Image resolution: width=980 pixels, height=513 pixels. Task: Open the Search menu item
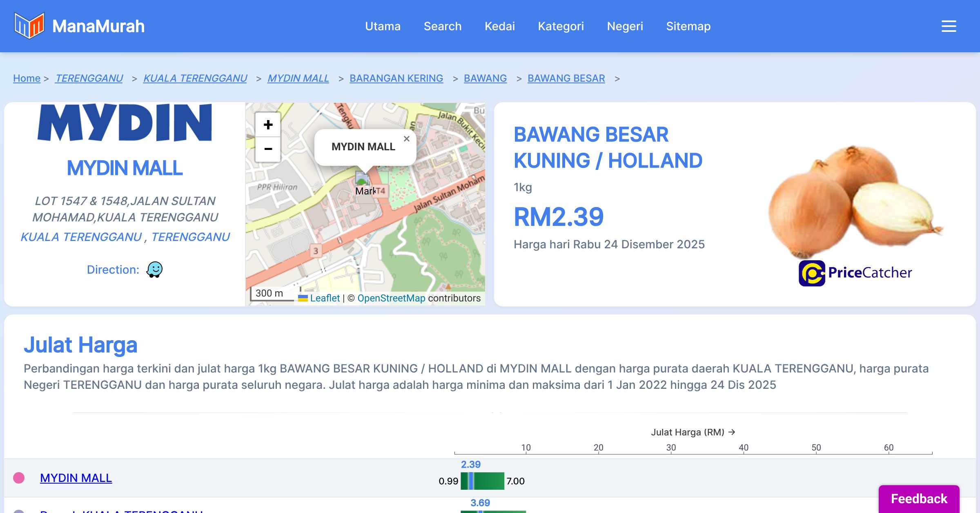442,26
